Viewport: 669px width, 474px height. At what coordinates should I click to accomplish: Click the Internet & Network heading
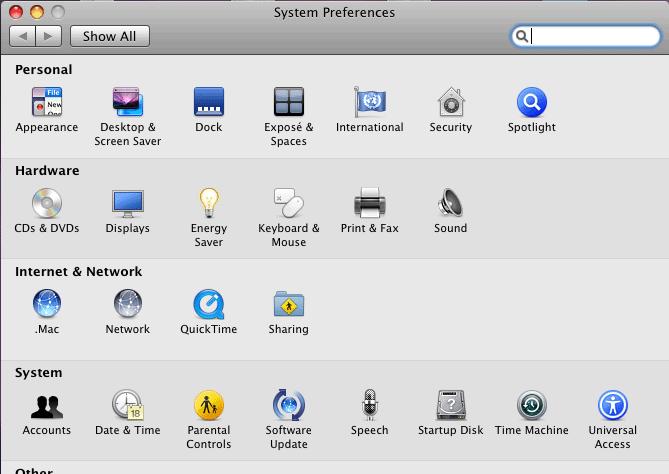[79, 272]
